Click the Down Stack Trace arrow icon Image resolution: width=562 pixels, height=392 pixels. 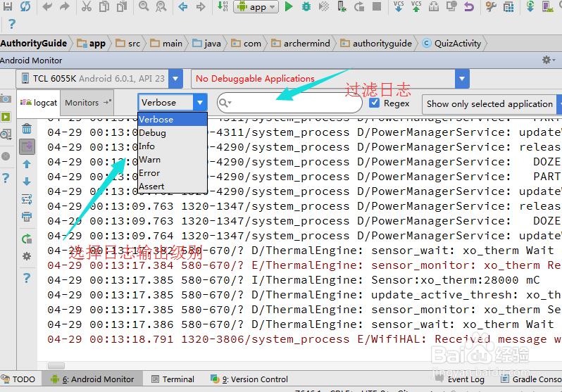[x=27, y=182]
